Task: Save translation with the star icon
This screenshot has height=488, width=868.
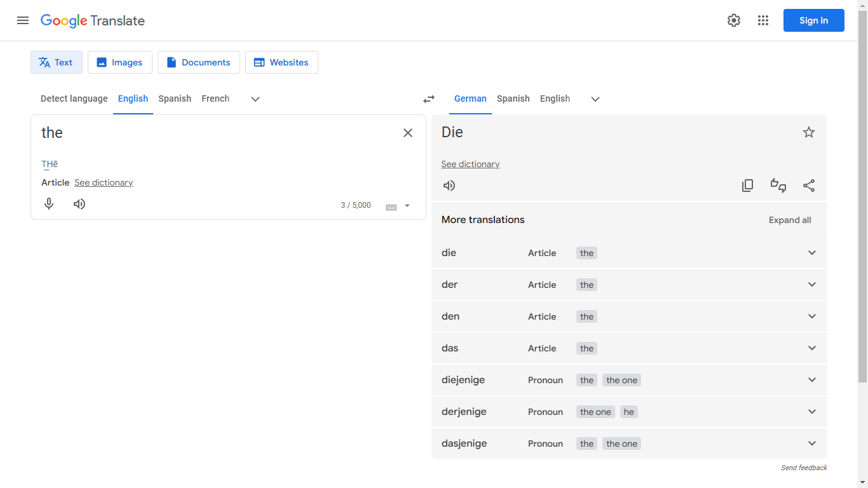Action: (x=809, y=132)
